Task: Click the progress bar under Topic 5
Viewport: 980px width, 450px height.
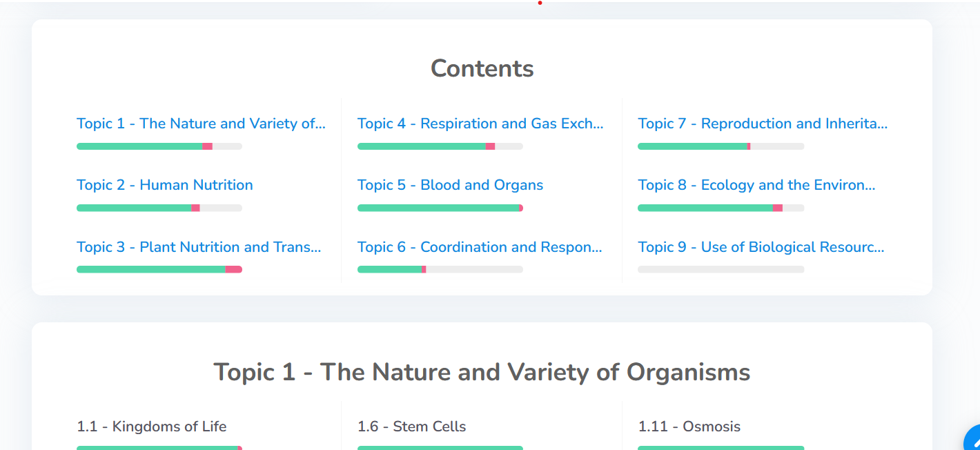Action: click(x=440, y=208)
